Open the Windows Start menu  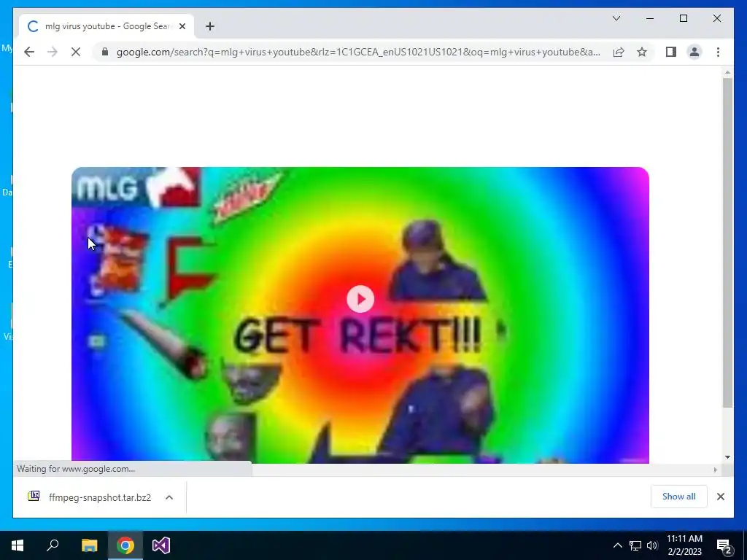[x=18, y=545]
